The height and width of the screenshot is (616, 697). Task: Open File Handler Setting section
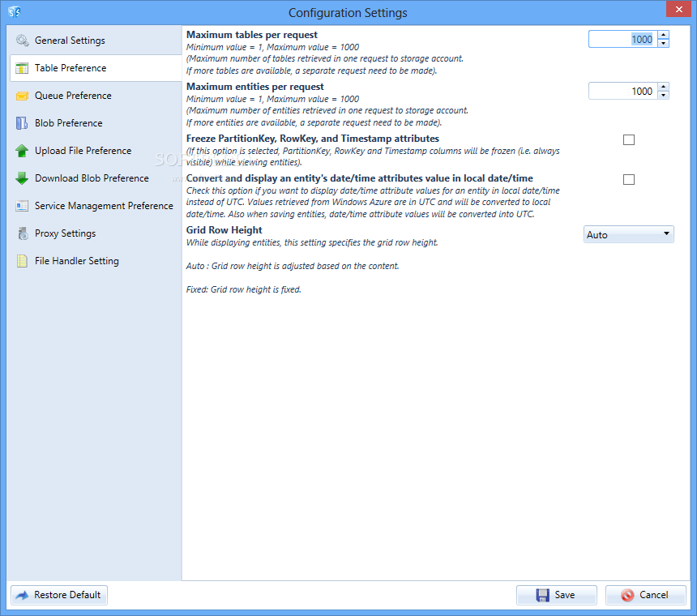pyautogui.click(x=96, y=261)
